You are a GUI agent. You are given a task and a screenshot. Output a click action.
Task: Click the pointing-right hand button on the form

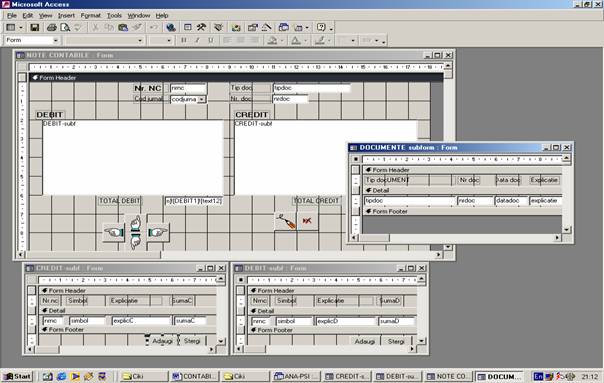coord(158,232)
